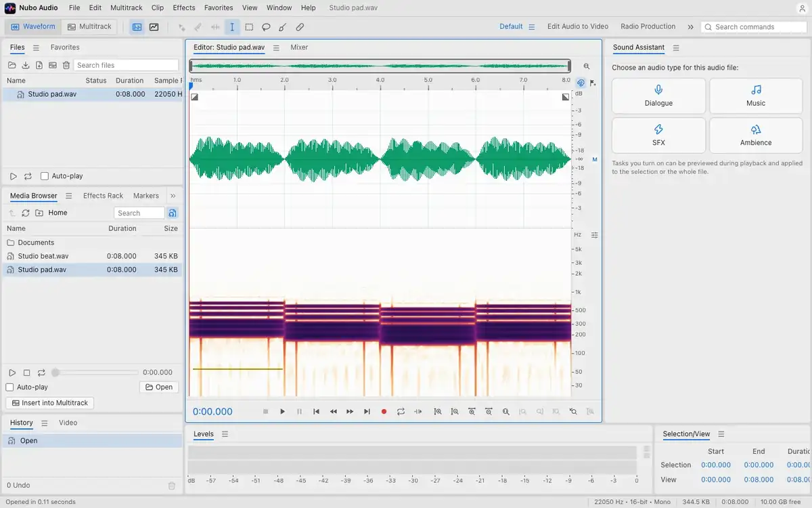Choose SFX audio type
The height and width of the screenshot is (508, 812).
click(658, 135)
